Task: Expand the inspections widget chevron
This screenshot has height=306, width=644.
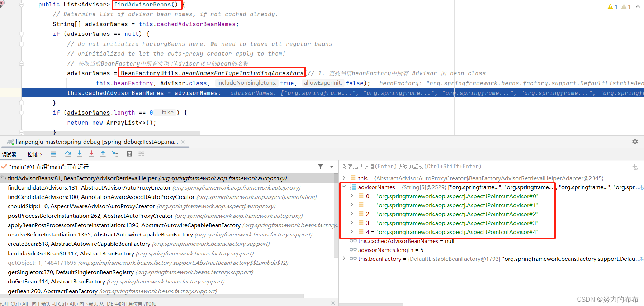Action: pyautogui.click(x=638, y=6)
